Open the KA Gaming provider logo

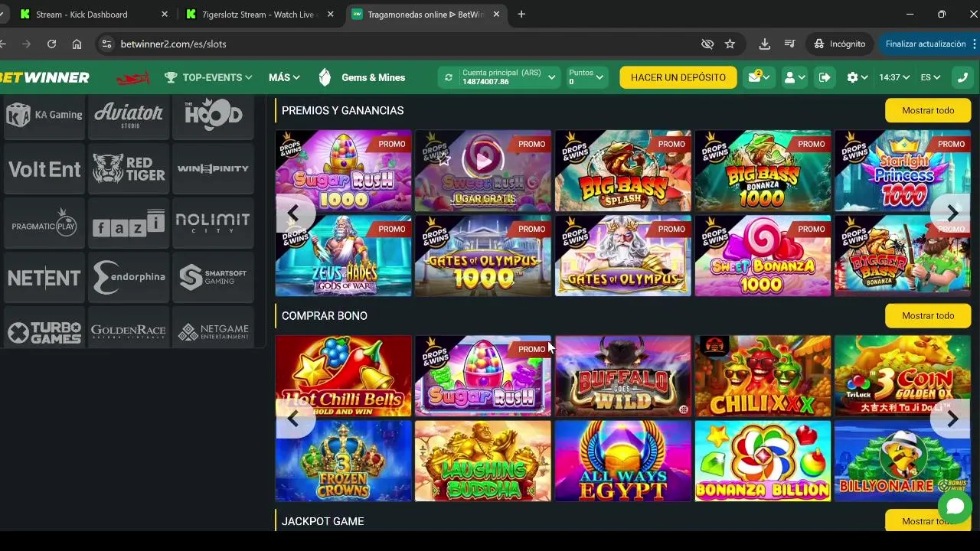tap(44, 115)
